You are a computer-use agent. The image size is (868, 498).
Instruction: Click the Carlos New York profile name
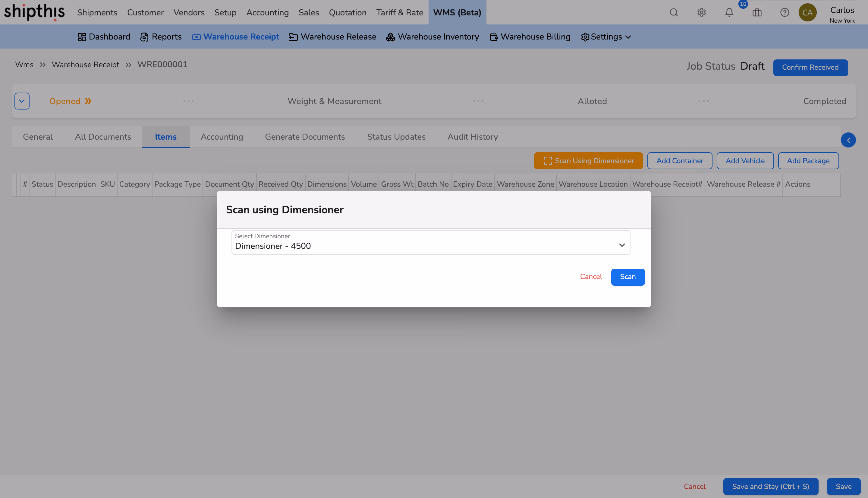(842, 15)
